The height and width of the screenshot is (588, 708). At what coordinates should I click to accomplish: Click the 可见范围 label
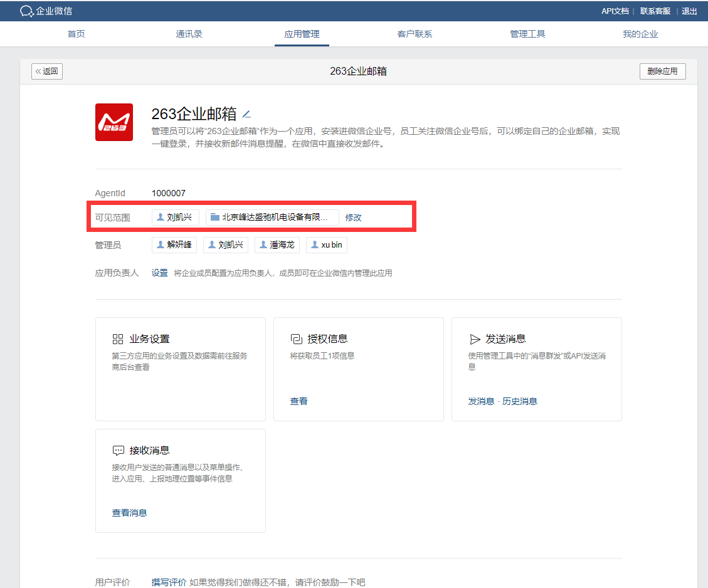click(x=112, y=218)
